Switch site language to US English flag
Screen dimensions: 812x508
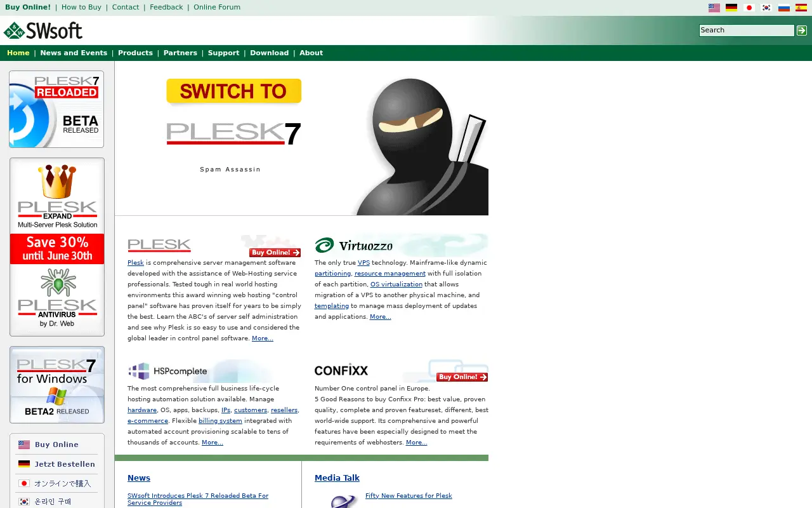click(x=714, y=8)
